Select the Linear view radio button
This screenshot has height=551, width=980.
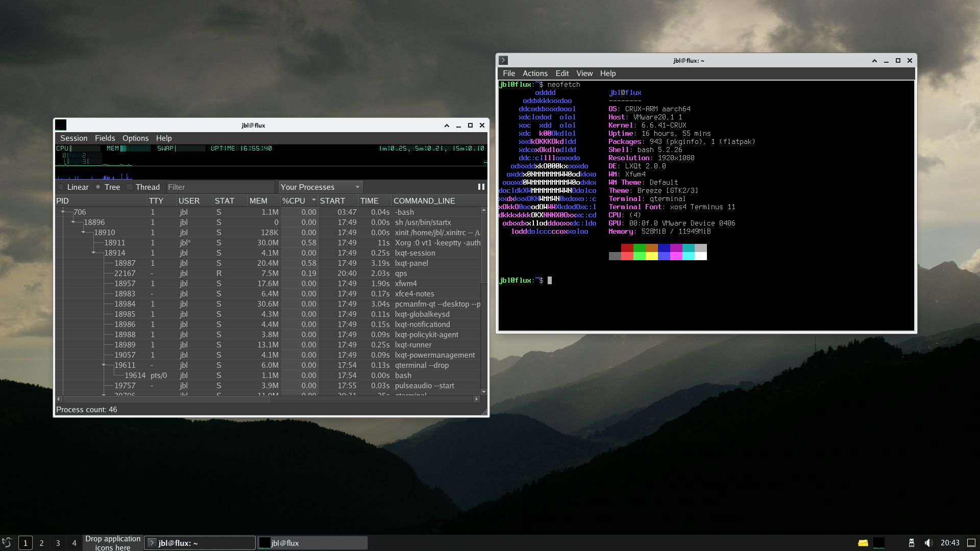pyautogui.click(x=61, y=187)
